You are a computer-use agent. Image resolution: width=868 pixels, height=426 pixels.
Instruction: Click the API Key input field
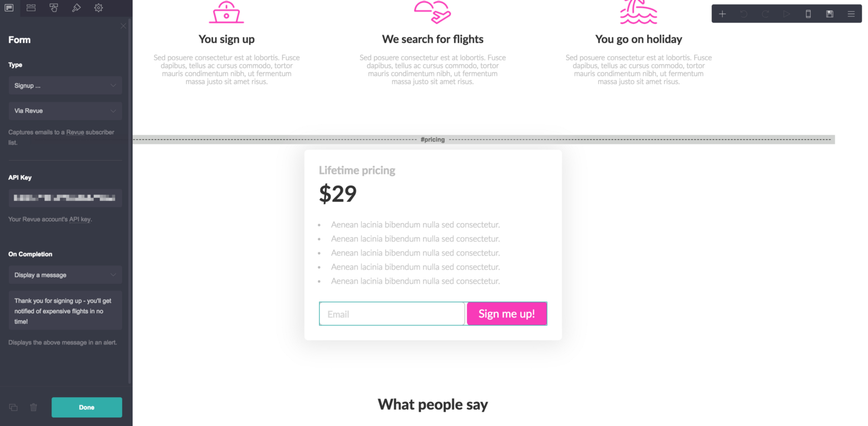65,198
